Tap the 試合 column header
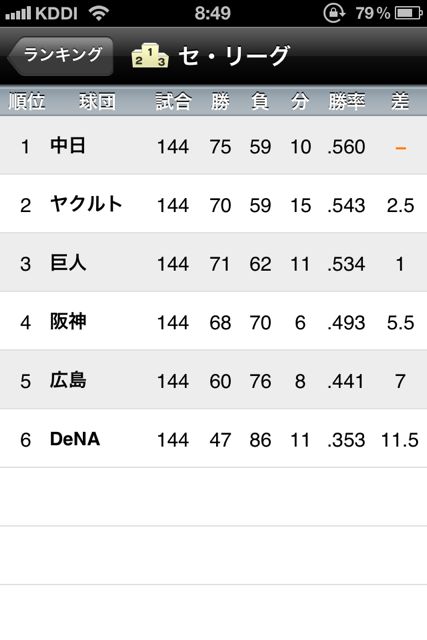 [173, 101]
